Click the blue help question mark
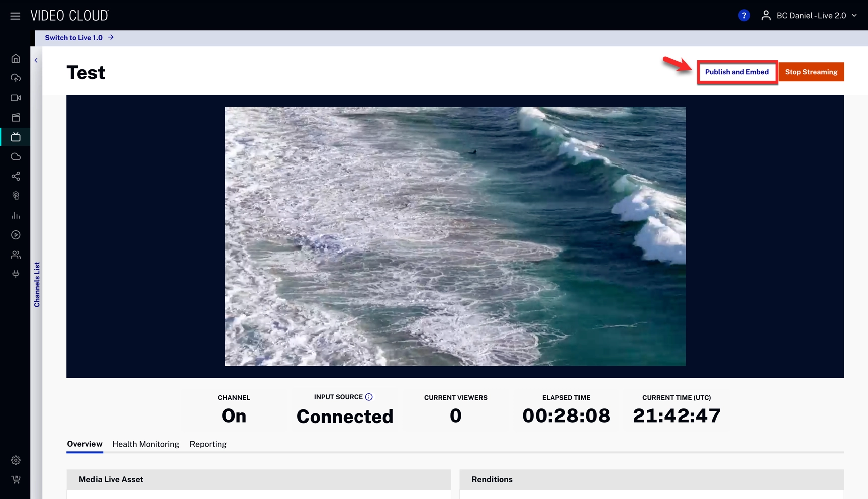Screen dimensions: 868x499 click(744, 16)
